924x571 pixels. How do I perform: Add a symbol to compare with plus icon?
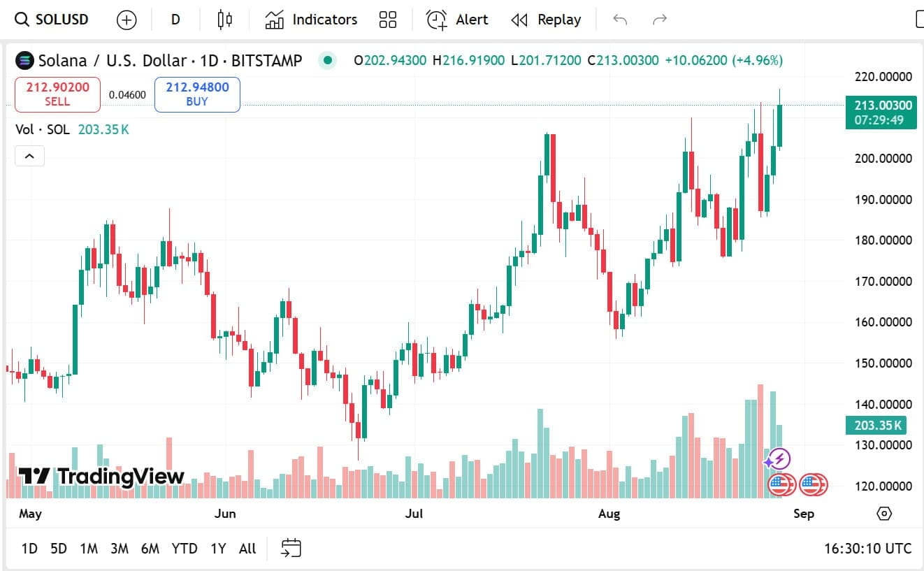(127, 20)
